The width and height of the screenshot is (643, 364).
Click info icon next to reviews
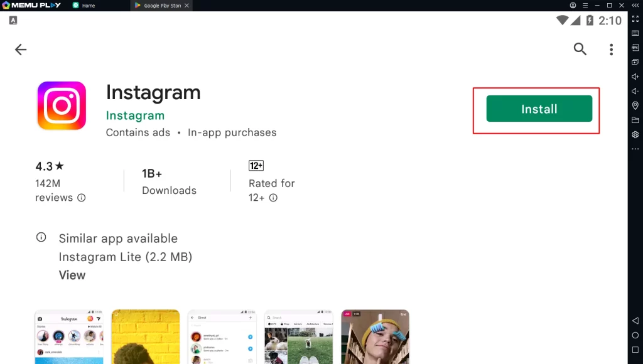point(81,198)
